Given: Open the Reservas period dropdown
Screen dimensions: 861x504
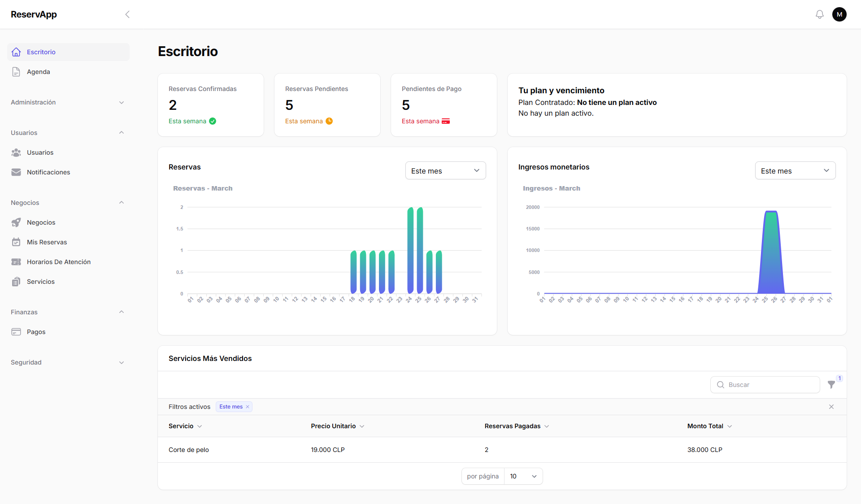Looking at the screenshot, I should [445, 171].
